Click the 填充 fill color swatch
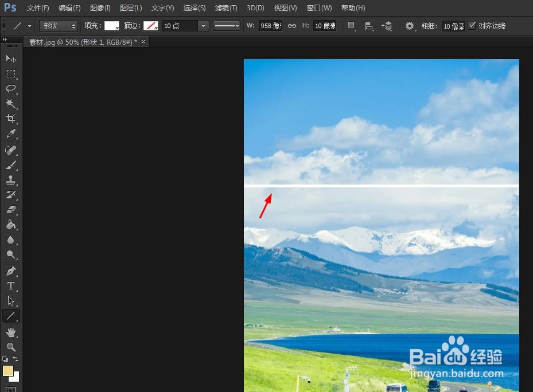The width and height of the screenshot is (533, 392). point(111,25)
